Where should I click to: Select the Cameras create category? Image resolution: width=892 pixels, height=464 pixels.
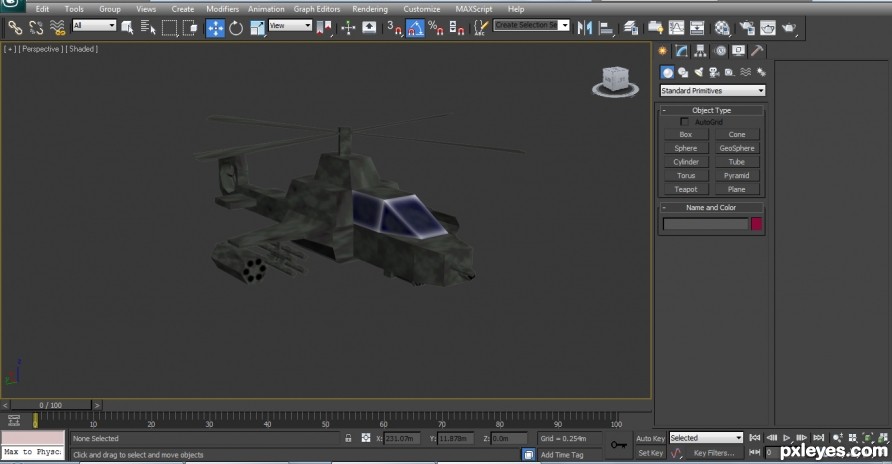pos(714,72)
